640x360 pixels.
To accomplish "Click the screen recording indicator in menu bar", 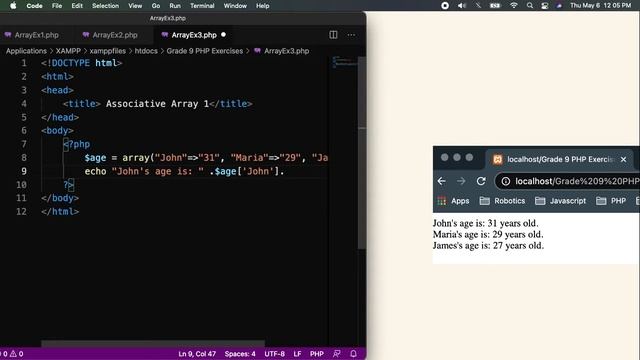I will point(445,6).
